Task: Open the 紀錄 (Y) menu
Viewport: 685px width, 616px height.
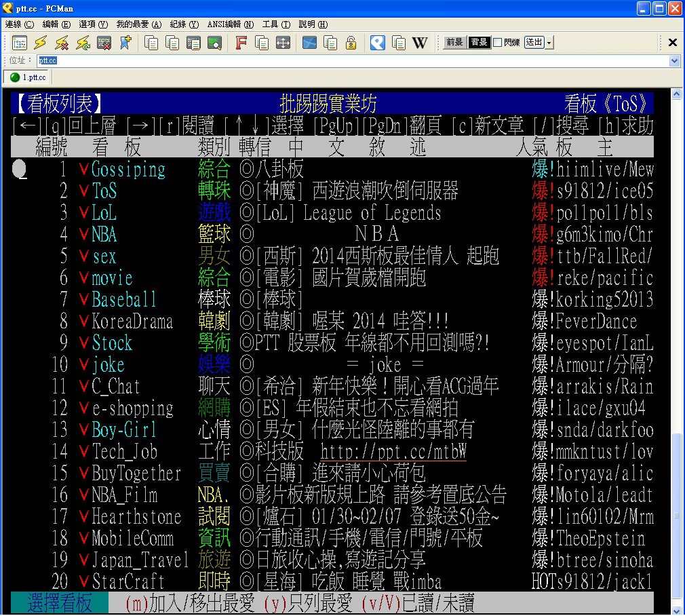Action: (x=184, y=24)
